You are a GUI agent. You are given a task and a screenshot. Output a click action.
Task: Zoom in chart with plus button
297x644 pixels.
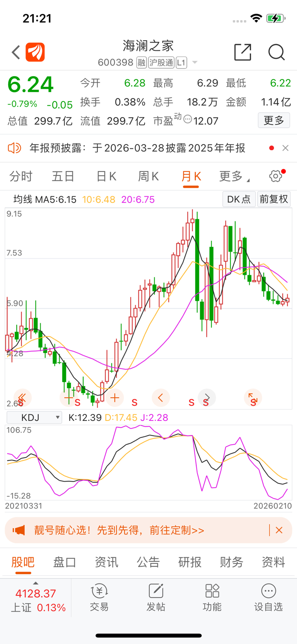click(x=114, y=398)
